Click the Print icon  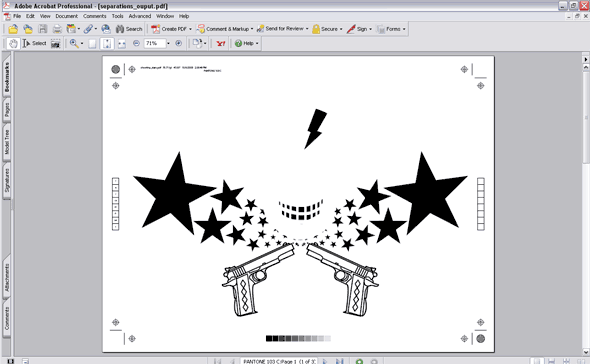pos(57,29)
